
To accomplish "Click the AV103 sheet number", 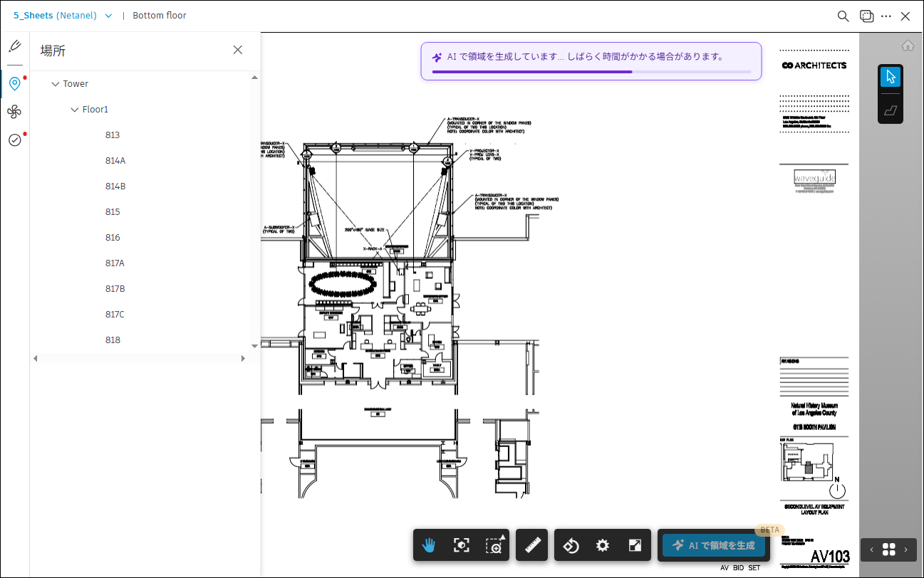I will pyautogui.click(x=830, y=556).
